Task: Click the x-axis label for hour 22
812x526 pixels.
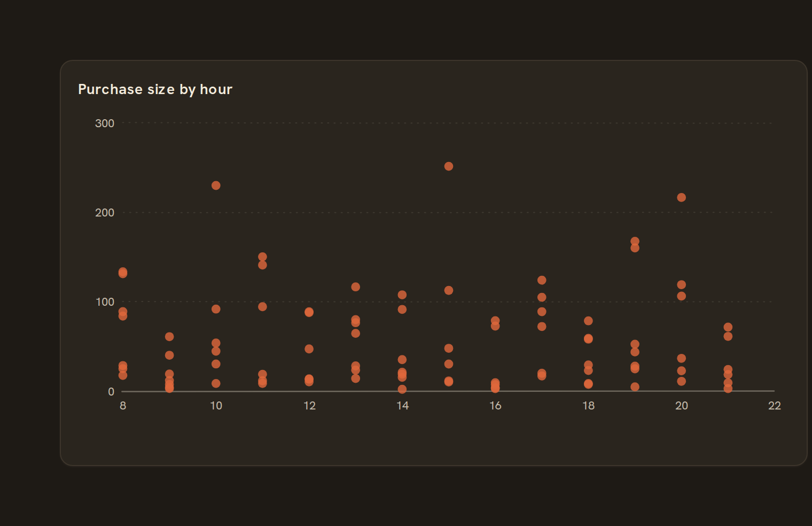Action: 775,406
